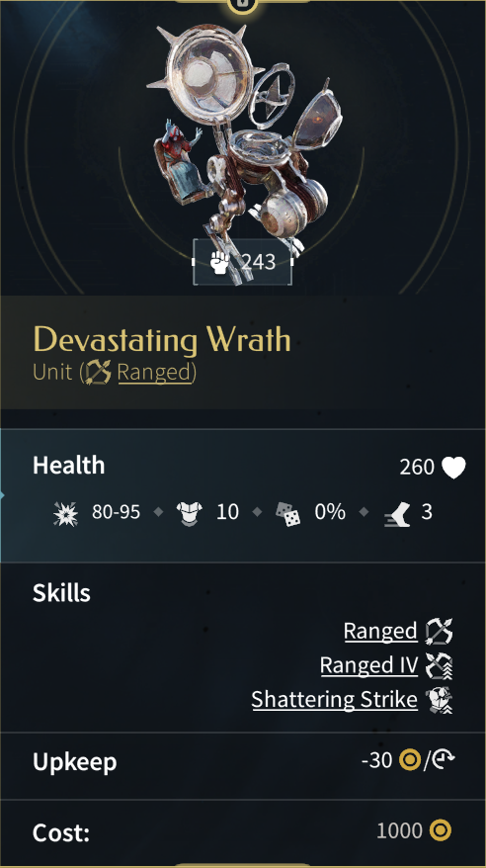The height and width of the screenshot is (868, 486).
Task: Click the Devastating Wrath unit title
Action: pyautogui.click(x=162, y=339)
